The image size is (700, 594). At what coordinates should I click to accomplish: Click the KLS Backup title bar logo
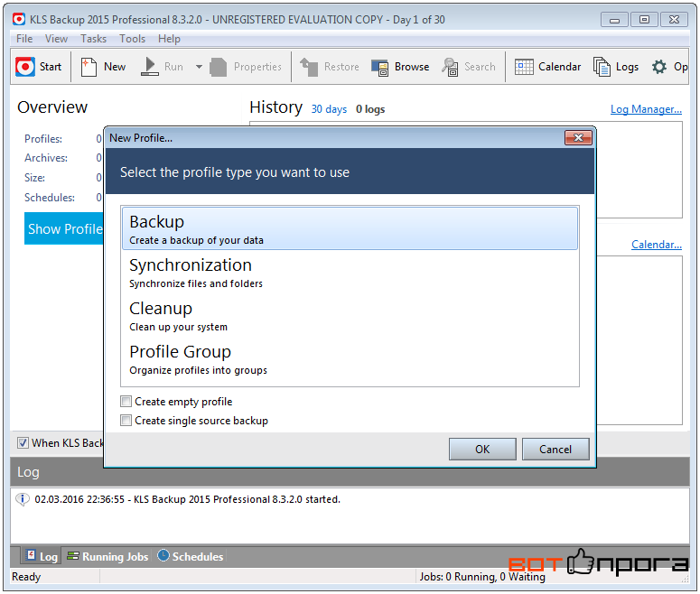19,19
